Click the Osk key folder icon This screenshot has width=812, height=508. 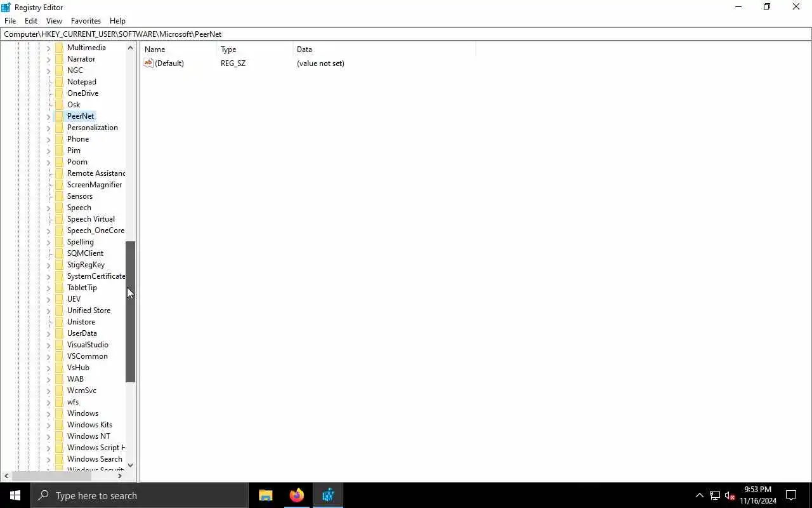[59, 105]
